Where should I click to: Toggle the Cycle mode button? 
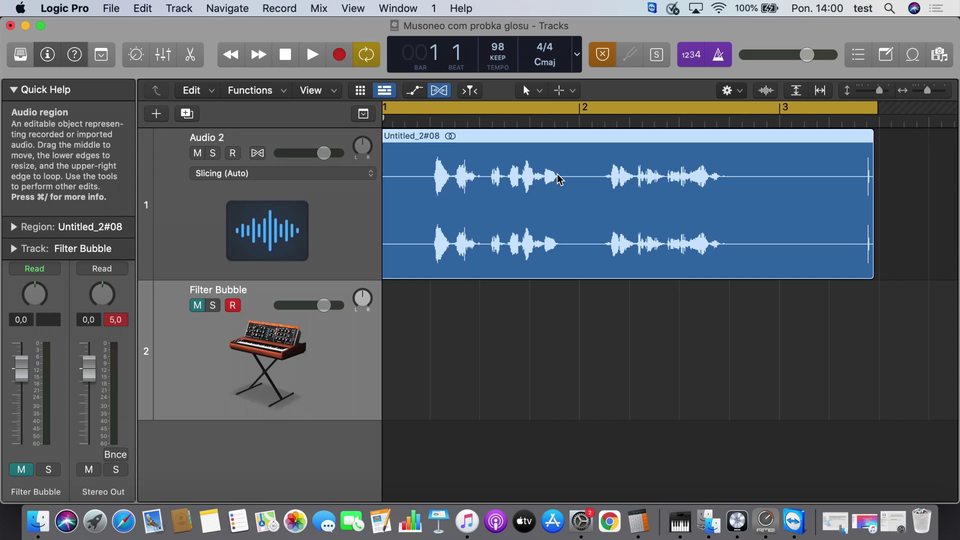(366, 54)
